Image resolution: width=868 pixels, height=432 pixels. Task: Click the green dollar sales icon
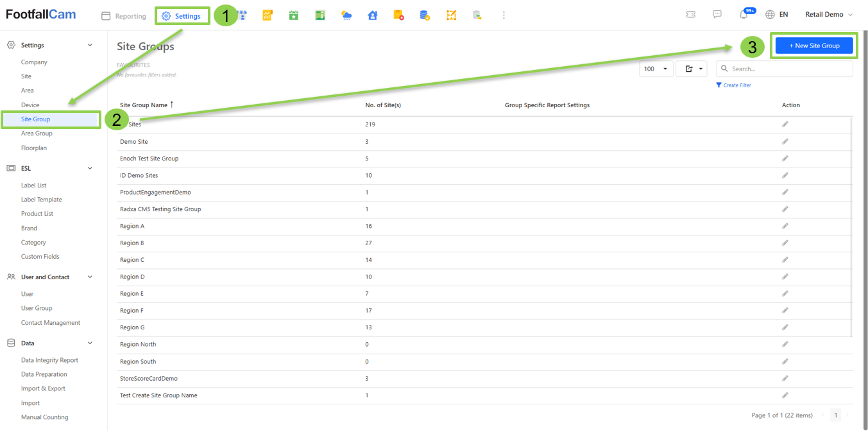click(320, 15)
